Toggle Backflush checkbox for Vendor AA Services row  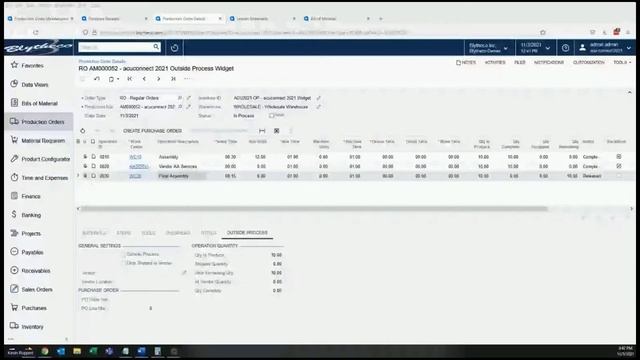(619, 166)
